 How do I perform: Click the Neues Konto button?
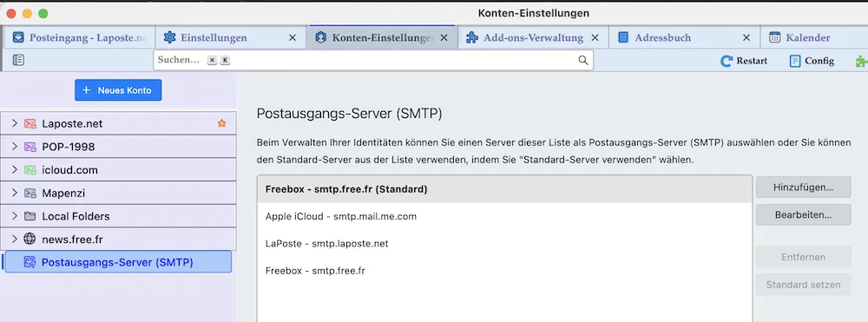pyautogui.click(x=118, y=90)
